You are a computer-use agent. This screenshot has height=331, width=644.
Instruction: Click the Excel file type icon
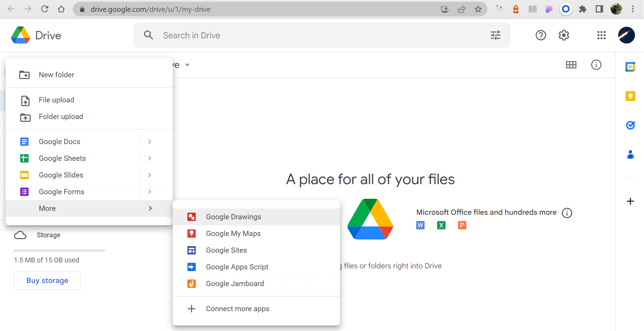pyautogui.click(x=441, y=225)
